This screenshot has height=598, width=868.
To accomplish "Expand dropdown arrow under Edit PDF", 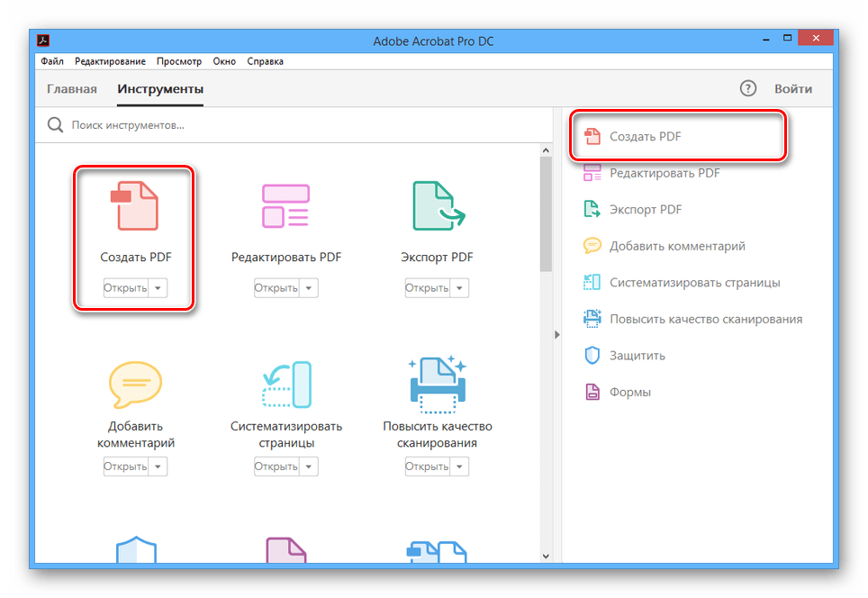I will click(309, 288).
